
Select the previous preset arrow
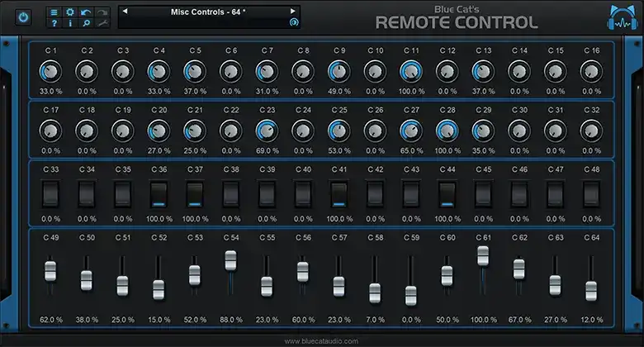click(x=125, y=11)
